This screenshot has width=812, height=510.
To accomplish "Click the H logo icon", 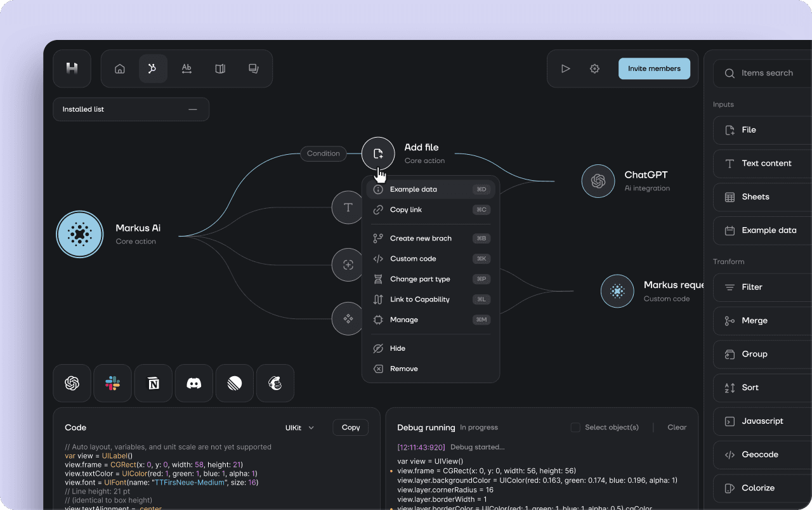I will pos(72,69).
